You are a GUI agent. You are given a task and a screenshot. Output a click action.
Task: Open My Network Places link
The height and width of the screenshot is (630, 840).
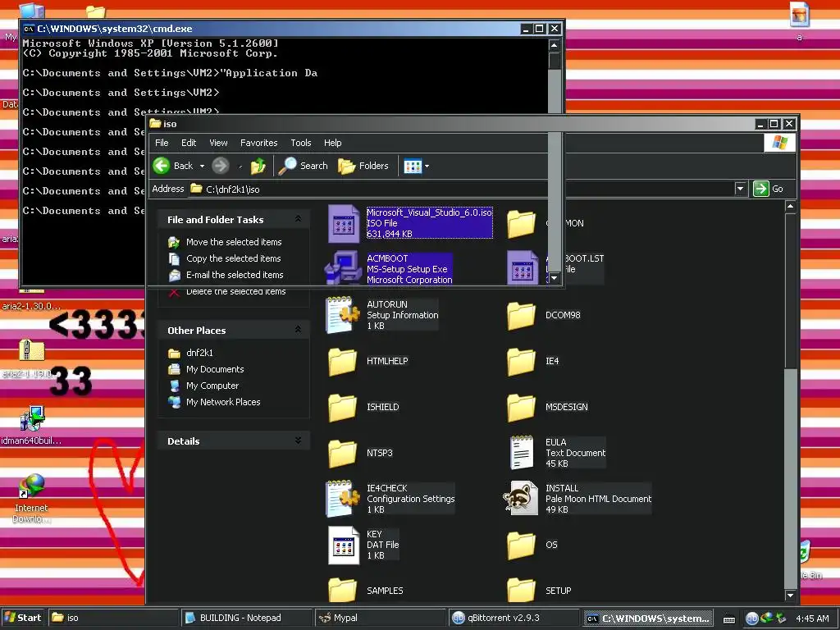[x=223, y=402]
